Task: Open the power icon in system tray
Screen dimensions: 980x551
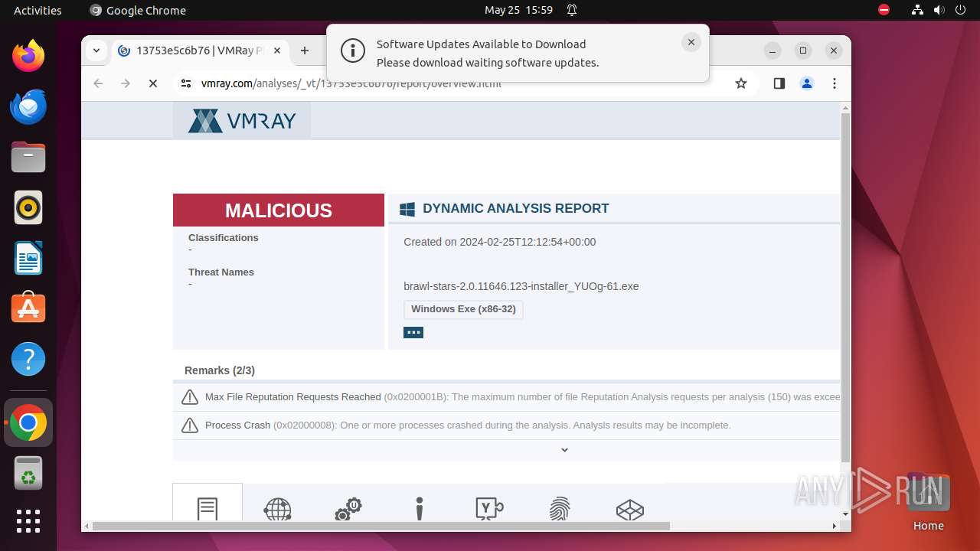Action: tap(960, 10)
